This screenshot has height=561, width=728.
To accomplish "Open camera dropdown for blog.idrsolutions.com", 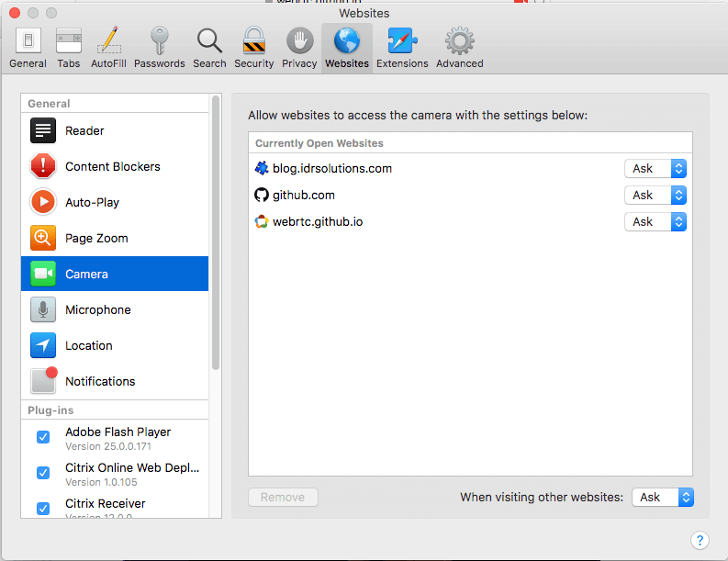I will tap(655, 169).
